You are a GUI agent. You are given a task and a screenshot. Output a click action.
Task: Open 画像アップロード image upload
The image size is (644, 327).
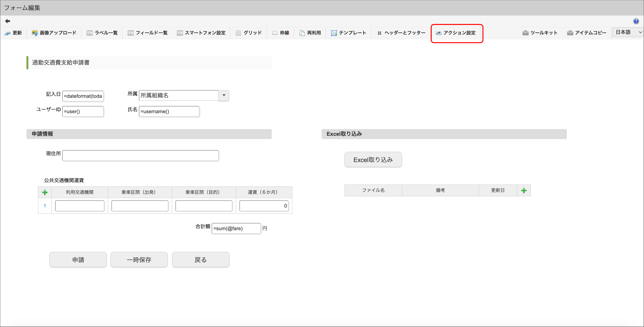[x=54, y=33]
